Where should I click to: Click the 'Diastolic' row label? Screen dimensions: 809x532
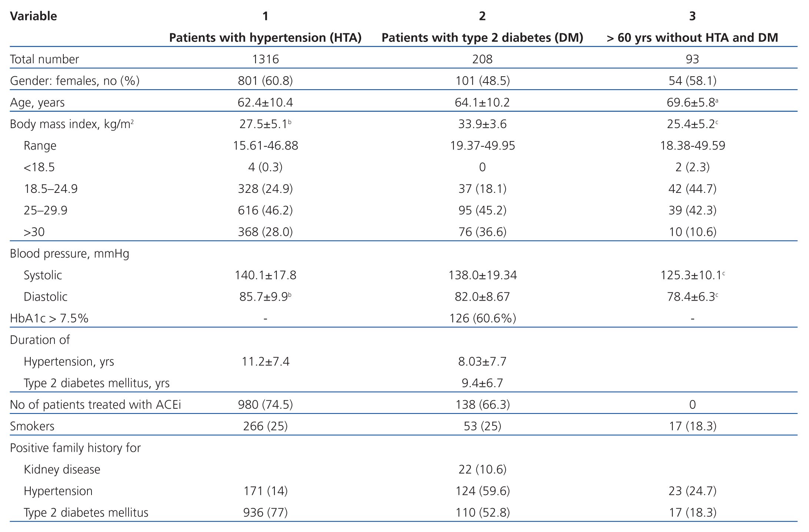[46, 297]
